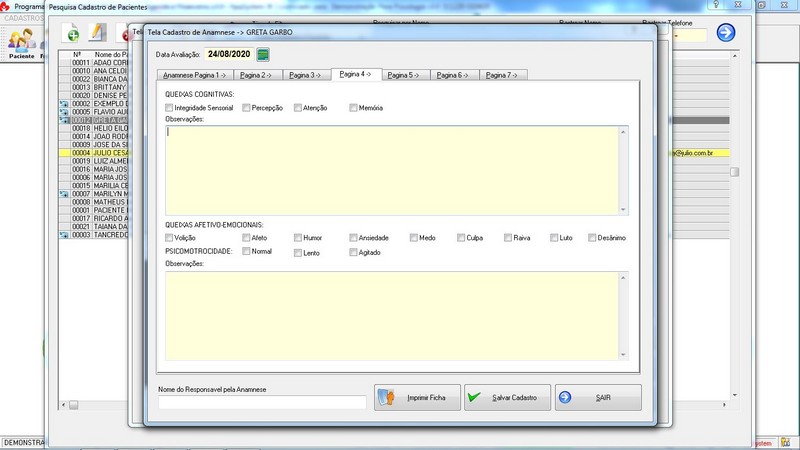Check the Luto checkbox
This screenshot has height=450, width=800.
click(x=554, y=238)
